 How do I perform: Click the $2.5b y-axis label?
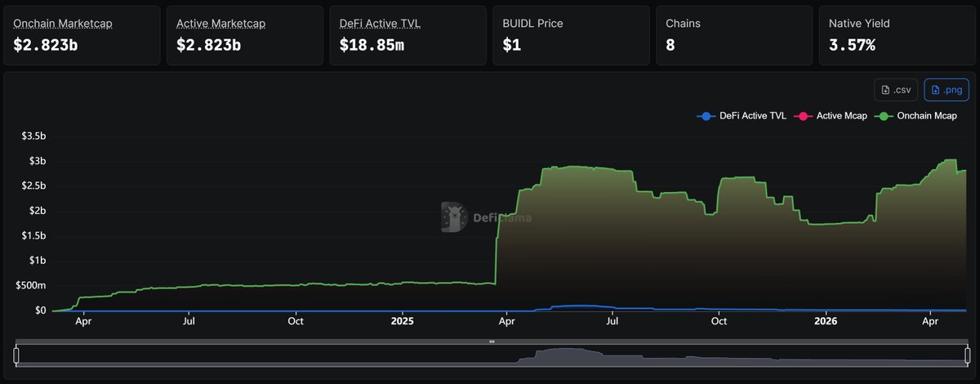pyautogui.click(x=33, y=186)
